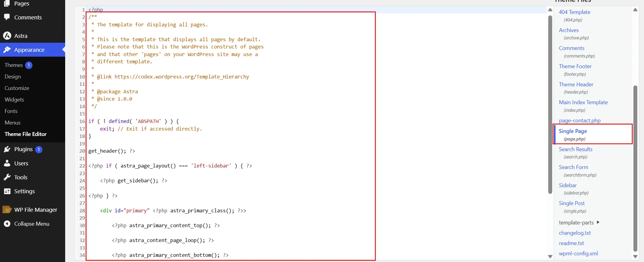
Task: Select the Theme File Editor submenu item
Action: (25, 134)
